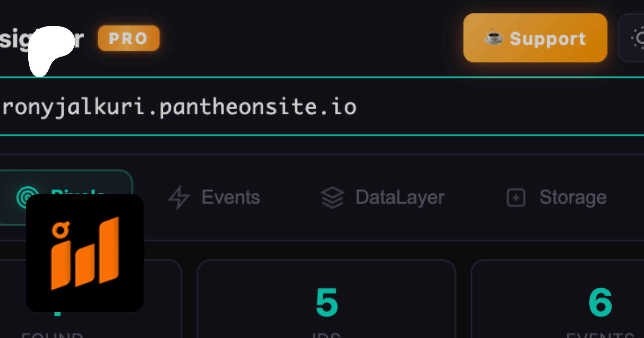644x338 pixels.
Task: Click the orange PRO badge
Action: pyautogui.click(x=128, y=38)
